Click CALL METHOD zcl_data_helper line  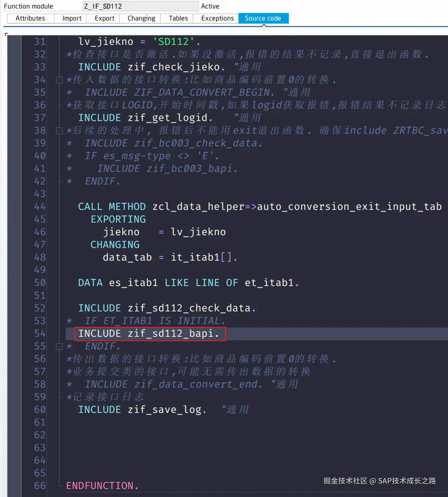point(260,207)
